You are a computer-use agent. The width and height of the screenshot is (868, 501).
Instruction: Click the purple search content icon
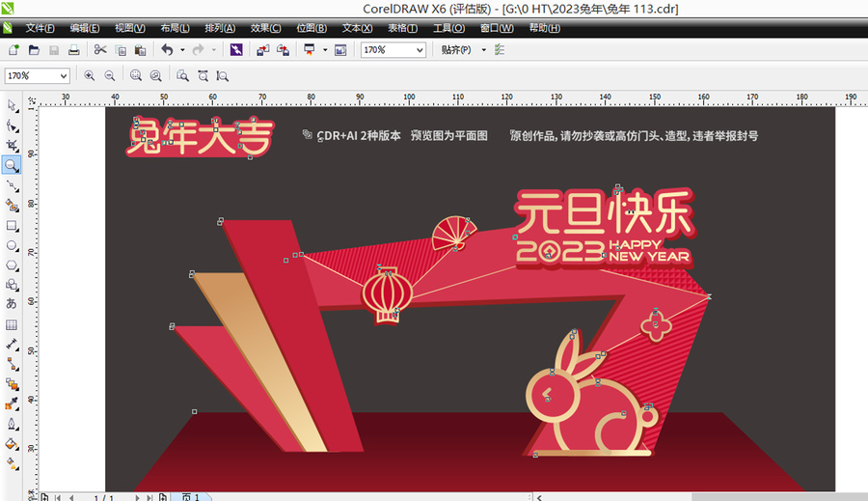(236, 50)
